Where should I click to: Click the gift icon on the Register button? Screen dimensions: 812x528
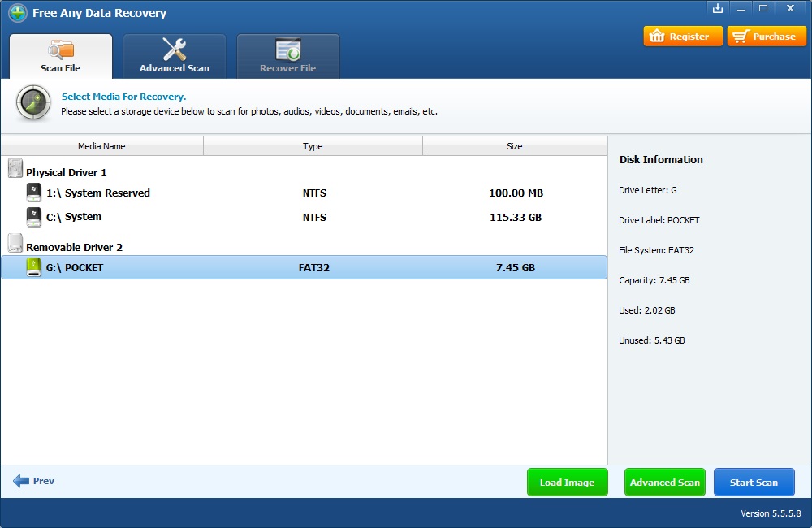tap(658, 36)
